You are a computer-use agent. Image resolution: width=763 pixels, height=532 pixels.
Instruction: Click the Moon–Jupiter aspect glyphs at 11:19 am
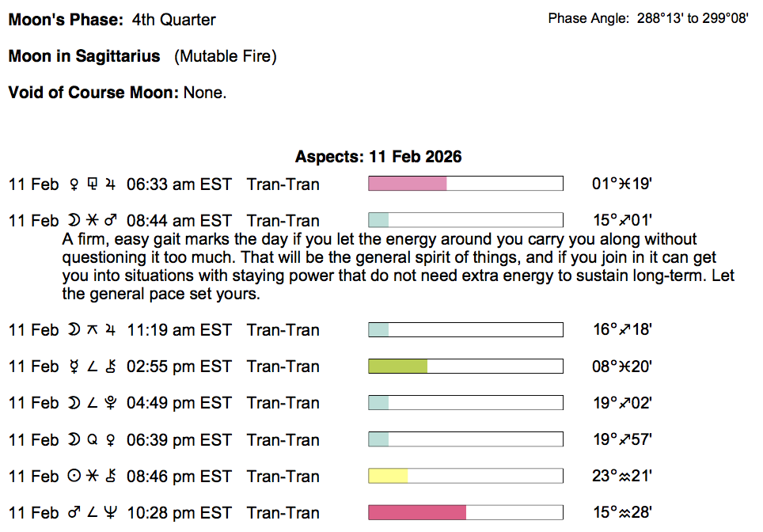pyautogui.click(x=93, y=330)
